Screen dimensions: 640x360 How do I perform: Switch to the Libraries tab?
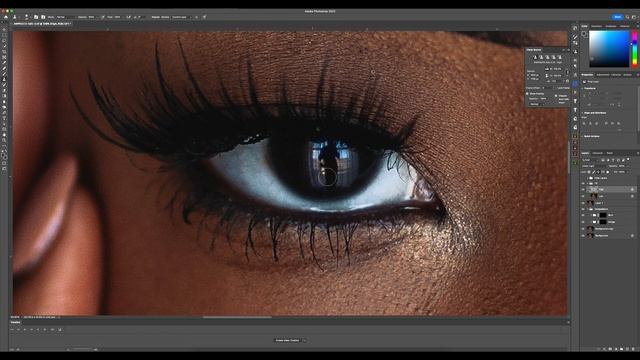pos(616,75)
